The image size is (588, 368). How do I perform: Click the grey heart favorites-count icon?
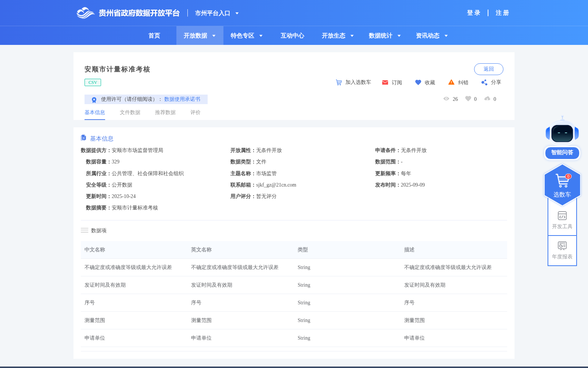(x=468, y=99)
